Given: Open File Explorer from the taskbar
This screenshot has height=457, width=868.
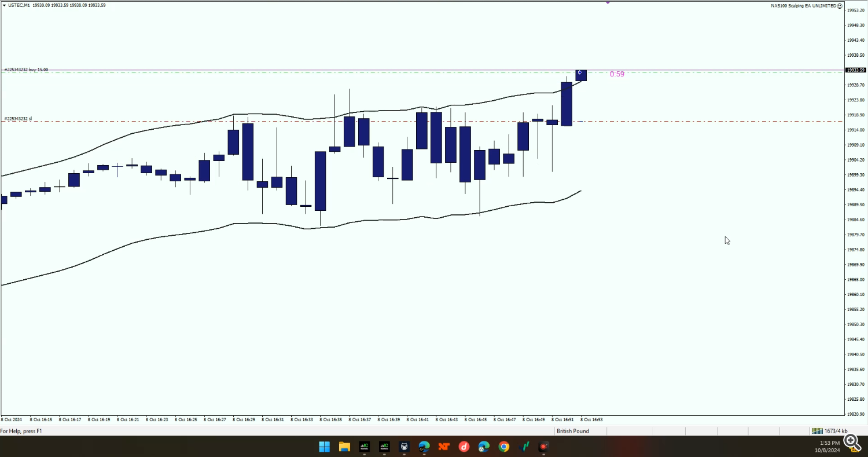Looking at the screenshot, I should click(344, 447).
